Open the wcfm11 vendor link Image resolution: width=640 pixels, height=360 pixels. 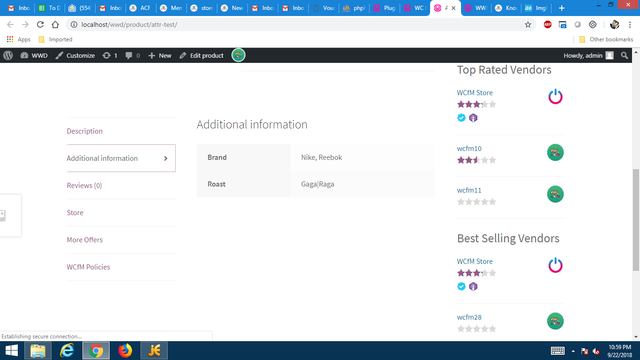(x=469, y=190)
